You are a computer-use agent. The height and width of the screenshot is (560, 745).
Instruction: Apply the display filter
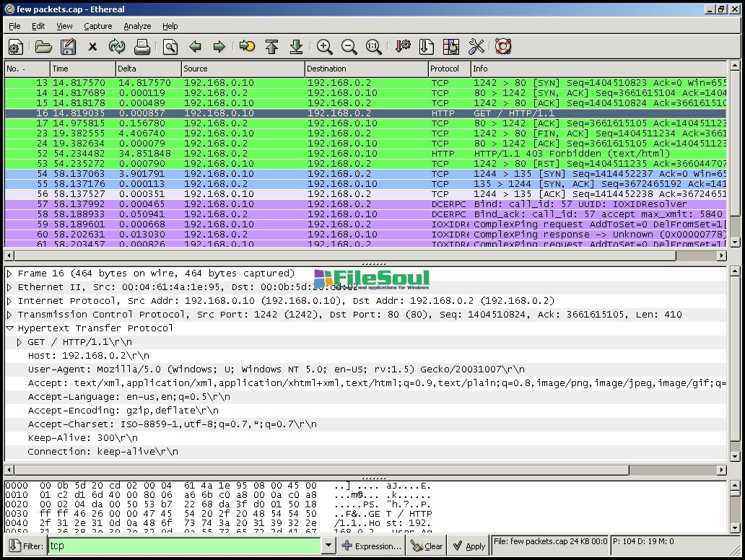tap(469, 546)
